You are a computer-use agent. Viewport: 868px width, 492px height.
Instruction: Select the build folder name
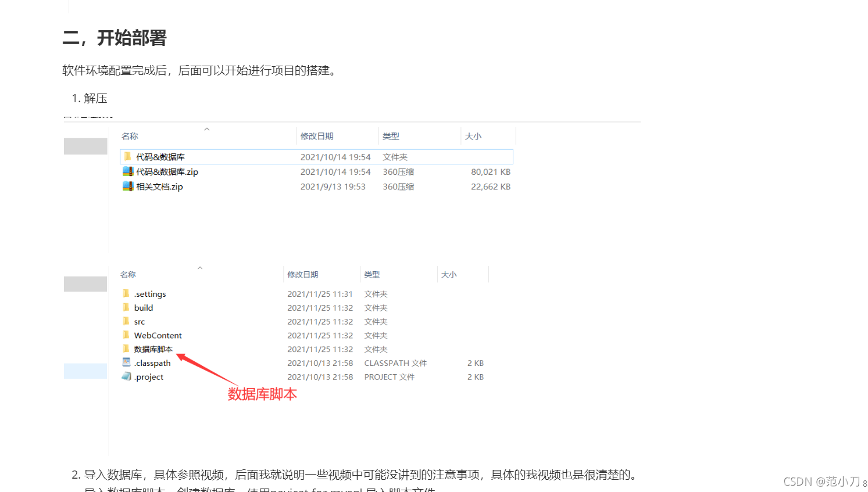[x=144, y=308]
